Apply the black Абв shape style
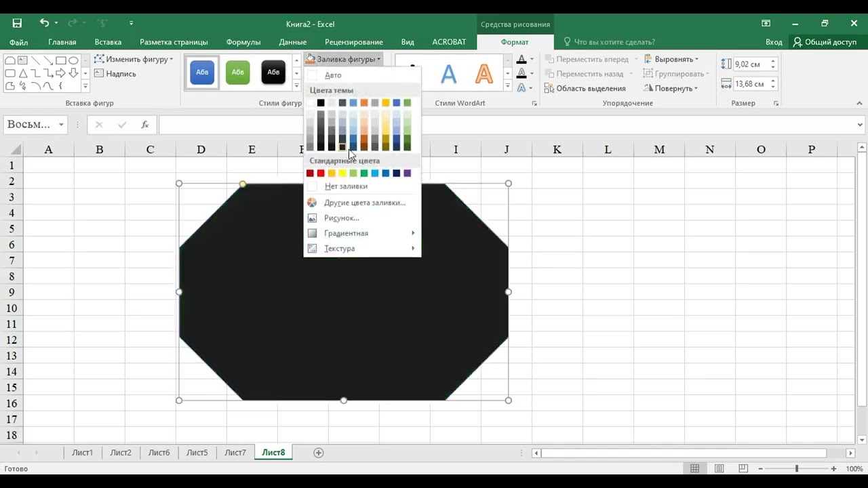Image resolution: width=868 pixels, height=488 pixels. (273, 73)
